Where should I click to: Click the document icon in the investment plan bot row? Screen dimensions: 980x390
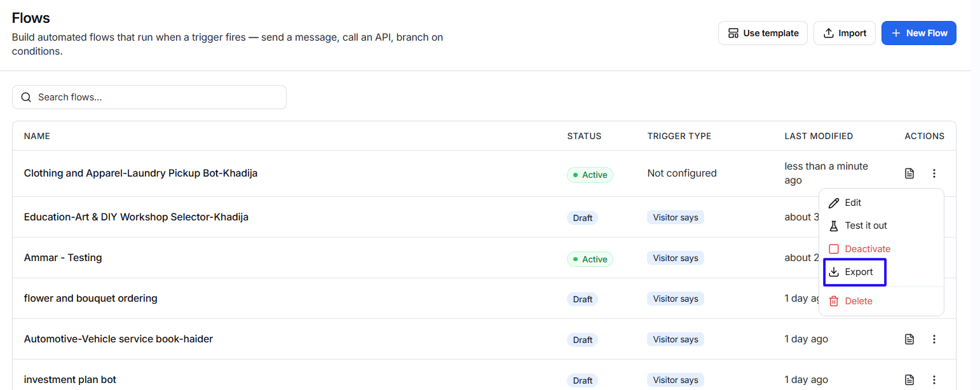(909, 380)
